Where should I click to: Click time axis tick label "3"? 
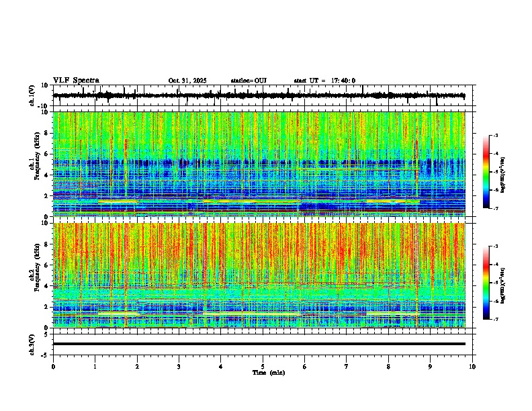coord(179,367)
